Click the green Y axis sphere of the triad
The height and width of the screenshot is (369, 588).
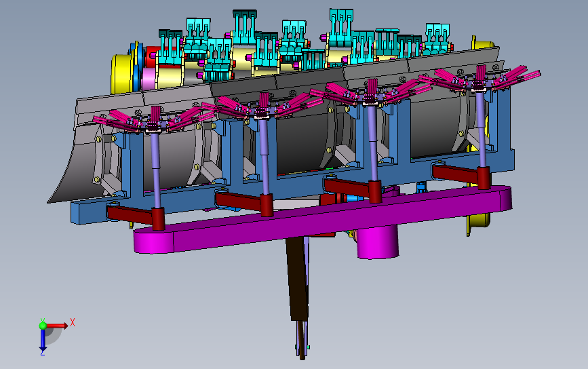(43, 325)
